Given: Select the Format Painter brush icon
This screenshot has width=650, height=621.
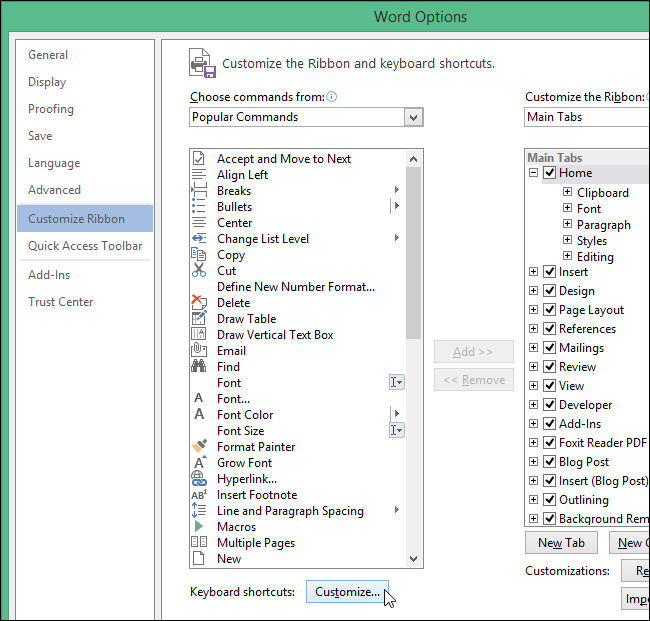Looking at the screenshot, I should point(198,446).
